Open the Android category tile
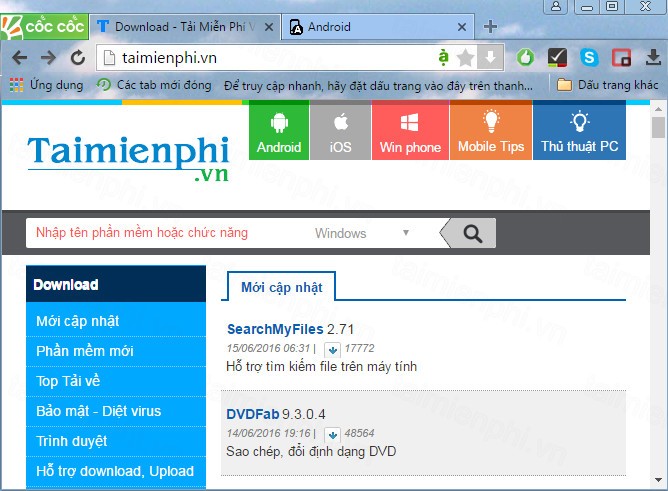 click(x=279, y=130)
